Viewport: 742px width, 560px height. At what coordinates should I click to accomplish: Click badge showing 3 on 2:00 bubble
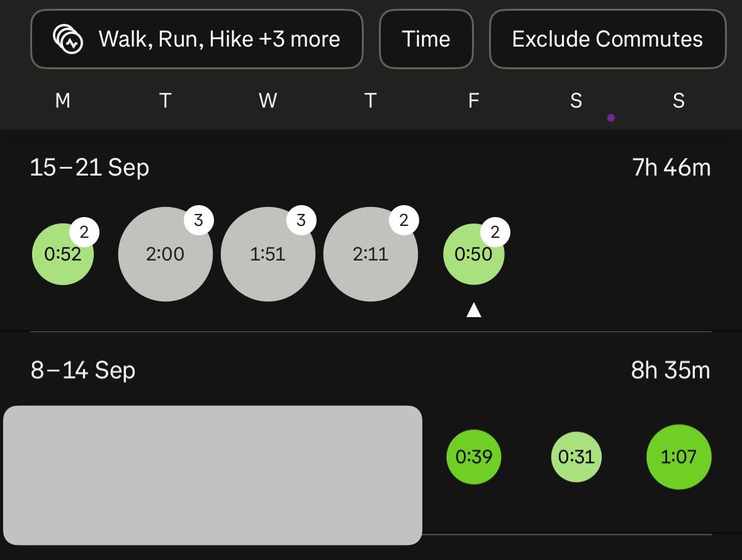(x=198, y=220)
